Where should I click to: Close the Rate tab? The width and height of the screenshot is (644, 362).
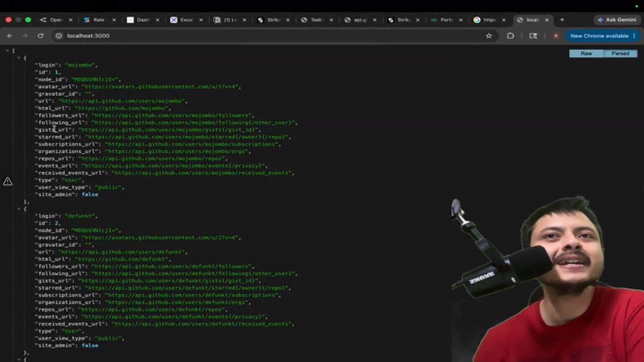pyautogui.click(x=114, y=20)
